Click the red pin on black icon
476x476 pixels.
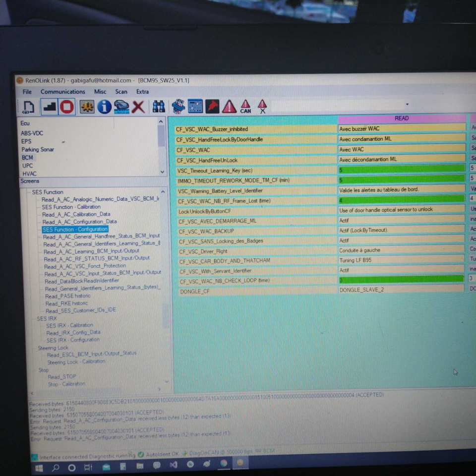212,107
